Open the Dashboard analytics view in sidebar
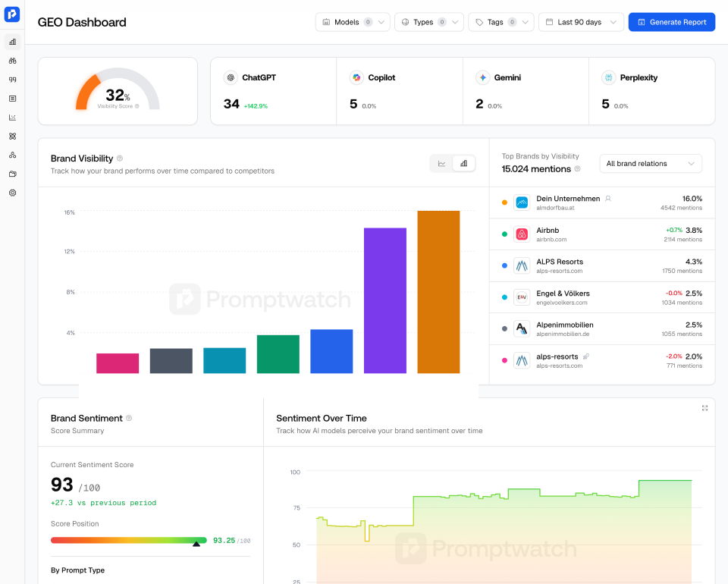Screen dimensions: 728x584 pyautogui.click(x=13, y=42)
